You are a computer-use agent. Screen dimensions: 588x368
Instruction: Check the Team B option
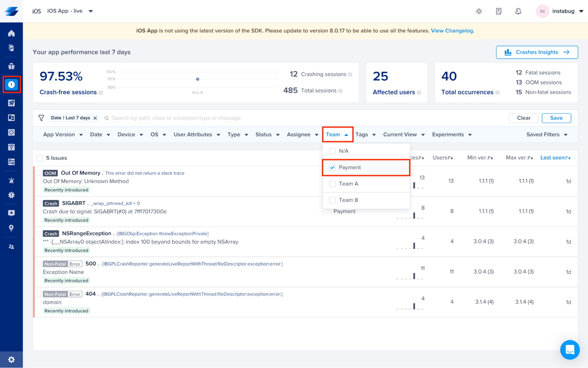[332, 200]
